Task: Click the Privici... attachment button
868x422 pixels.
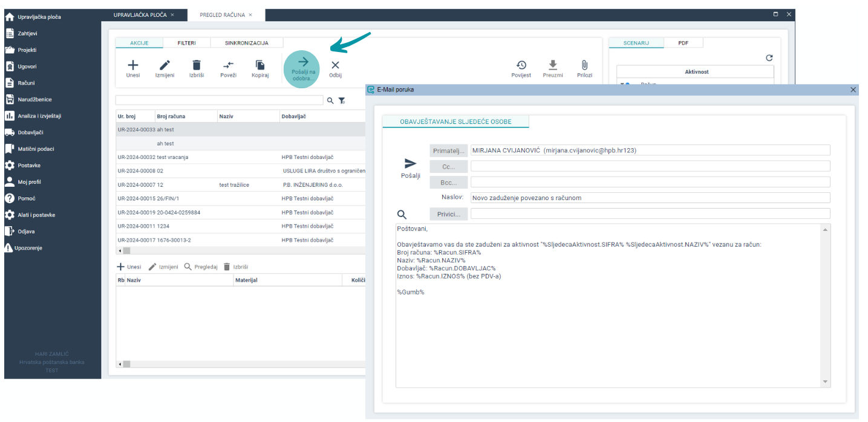Action: (x=448, y=213)
